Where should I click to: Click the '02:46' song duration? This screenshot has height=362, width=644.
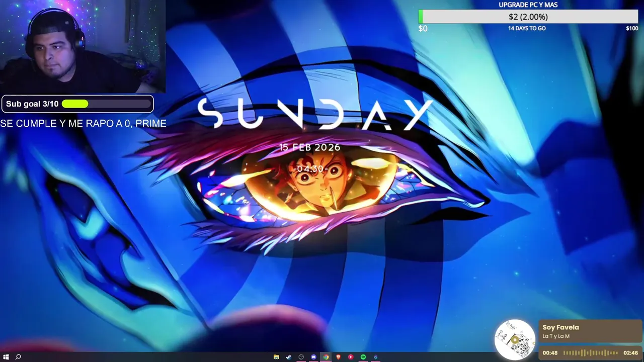(630, 353)
